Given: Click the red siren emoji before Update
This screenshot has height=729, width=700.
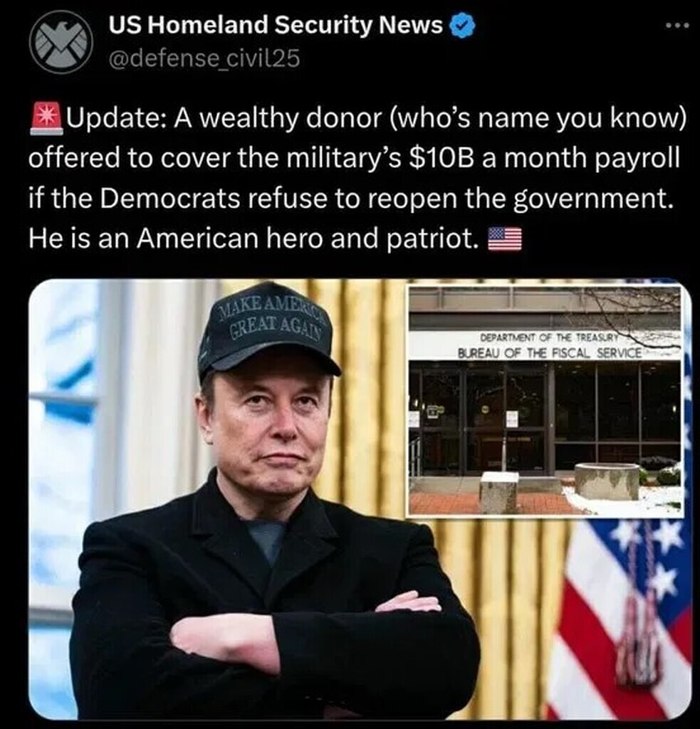Looking at the screenshot, I should [x=46, y=119].
